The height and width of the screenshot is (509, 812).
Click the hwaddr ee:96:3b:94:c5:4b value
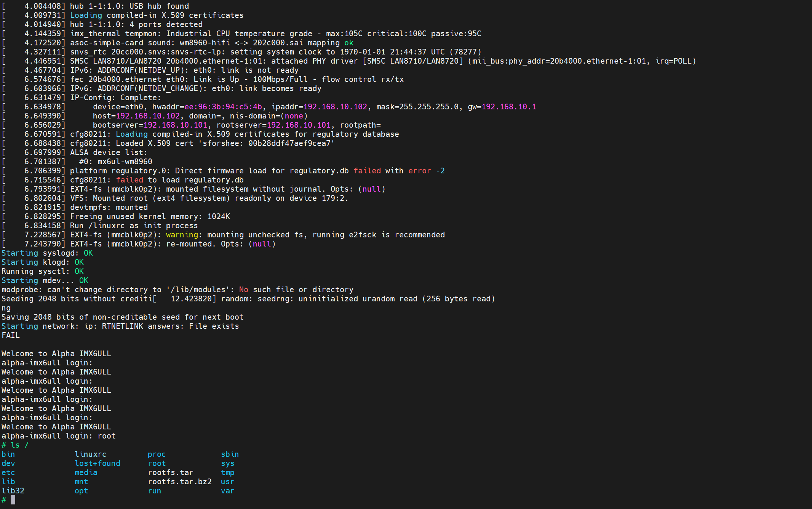click(223, 107)
